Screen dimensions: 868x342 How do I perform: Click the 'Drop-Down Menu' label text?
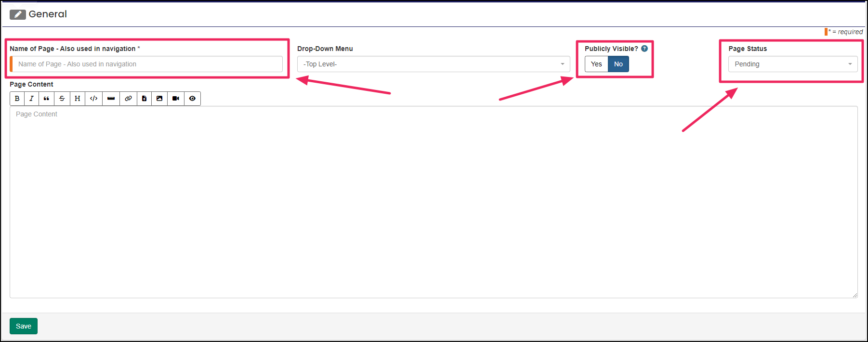pos(325,49)
